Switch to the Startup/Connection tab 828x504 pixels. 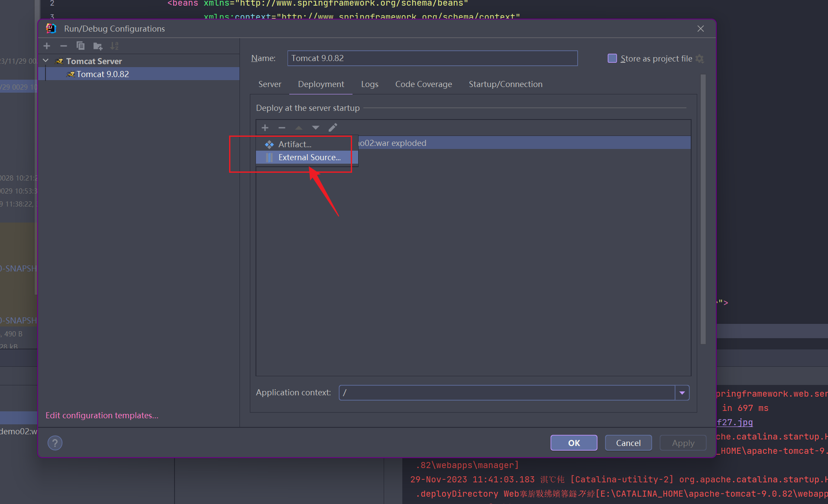pos(505,84)
